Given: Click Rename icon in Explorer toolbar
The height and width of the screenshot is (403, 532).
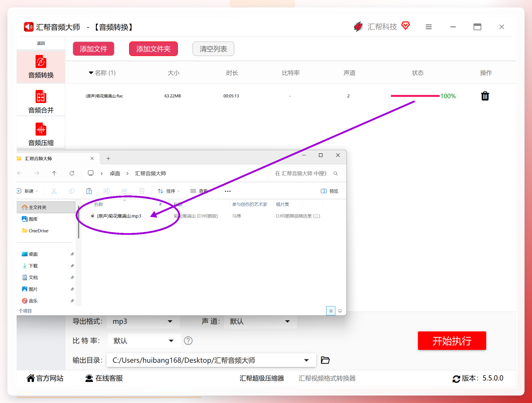Looking at the screenshot, I should (x=107, y=191).
